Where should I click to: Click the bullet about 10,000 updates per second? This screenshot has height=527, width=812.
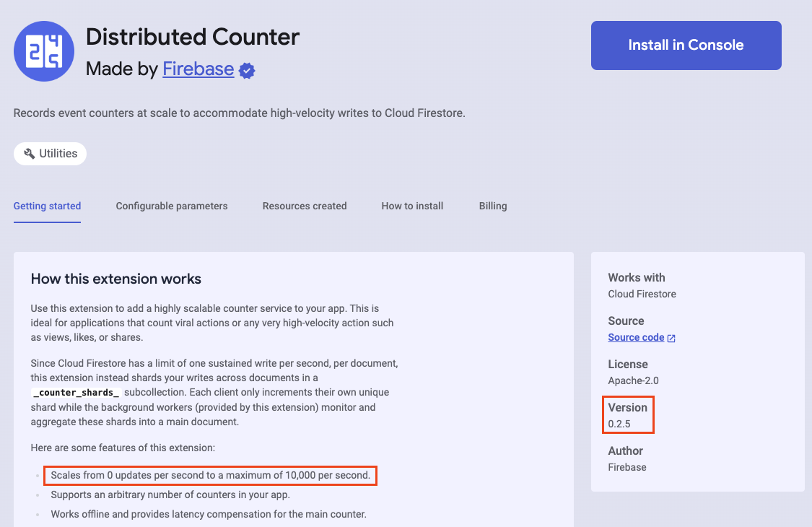pyautogui.click(x=211, y=475)
